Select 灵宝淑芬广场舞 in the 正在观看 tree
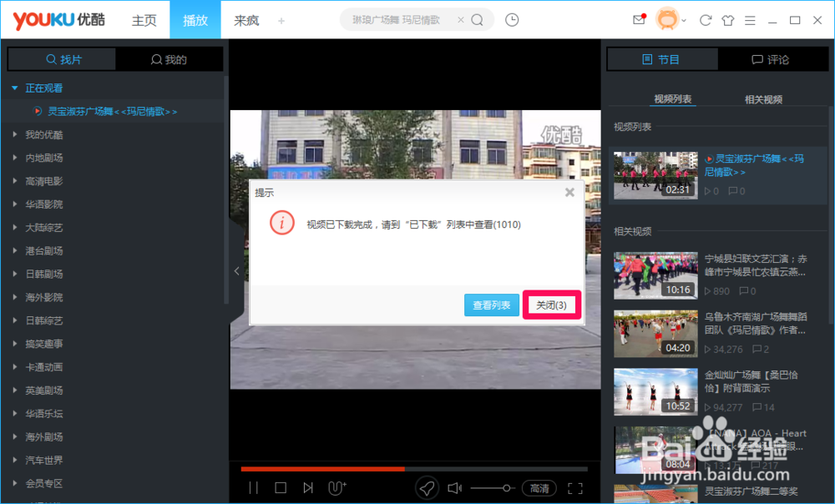This screenshot has width=835, height=504. click(x=113, y=111)
